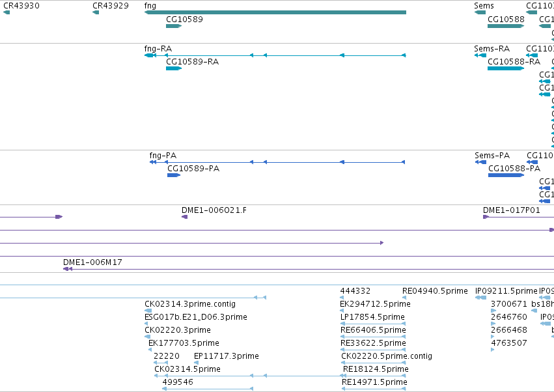Open the fng-PA protein label
Screen dimensions: 554x392
point(163,155)
